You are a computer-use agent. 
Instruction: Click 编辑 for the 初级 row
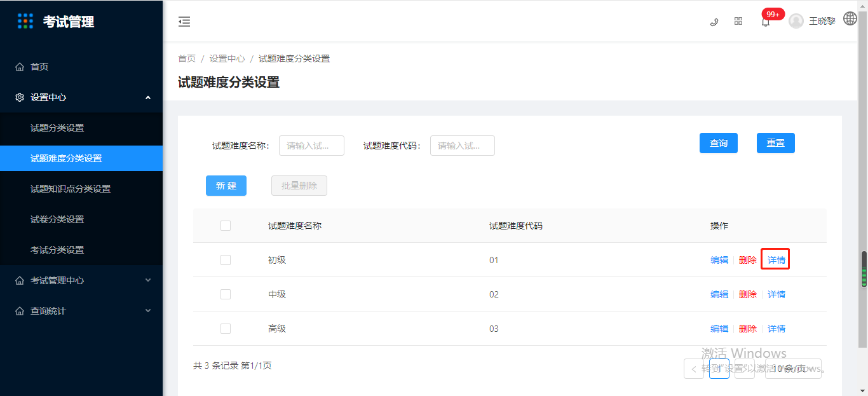[x=719, y=260]
